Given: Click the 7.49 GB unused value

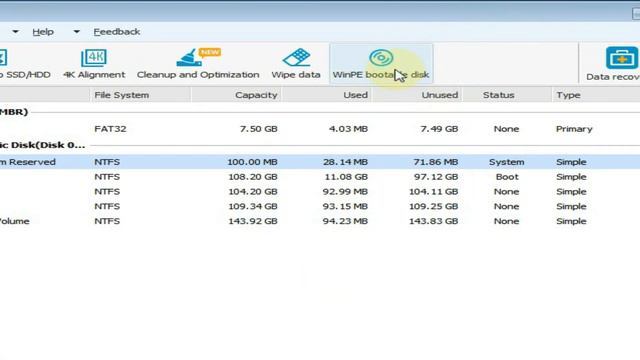Looking at the screenshot, I should 439,129.
